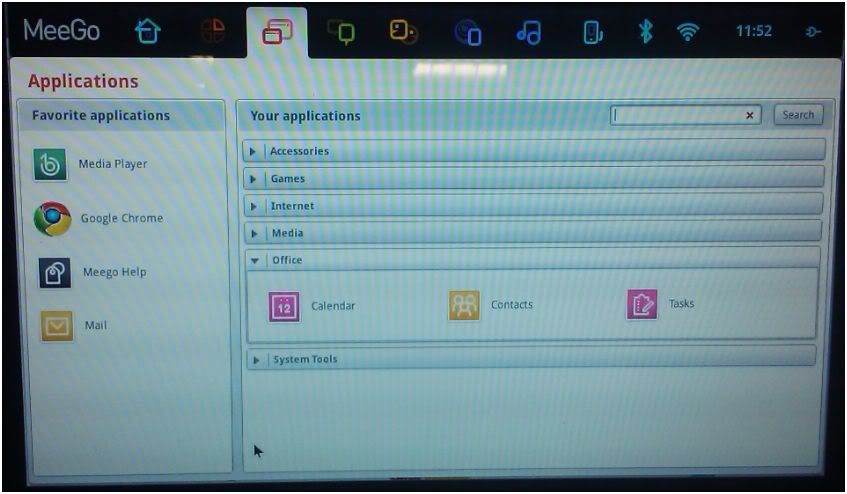The height and width of the screenshot is (494, 847).
Task: Open the Mail icon in favorites
Action: (57, 326)
